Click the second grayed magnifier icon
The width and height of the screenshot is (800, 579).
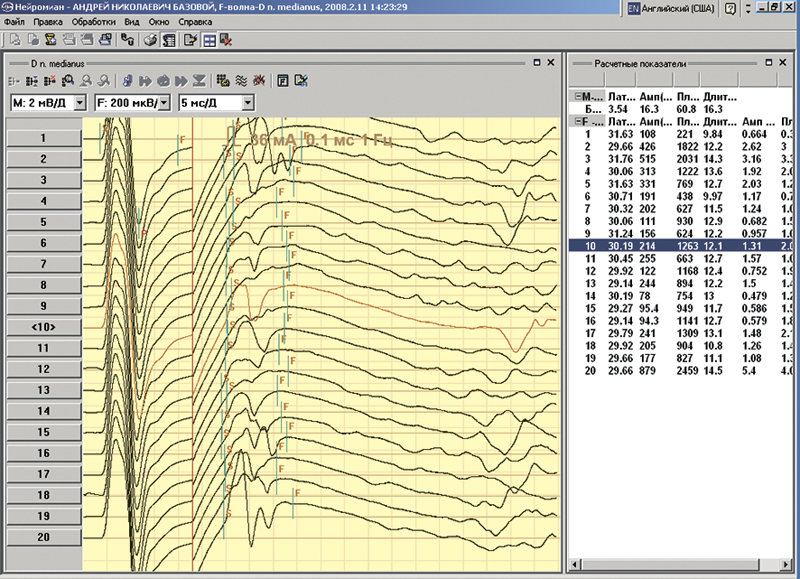tap(104, 81)
